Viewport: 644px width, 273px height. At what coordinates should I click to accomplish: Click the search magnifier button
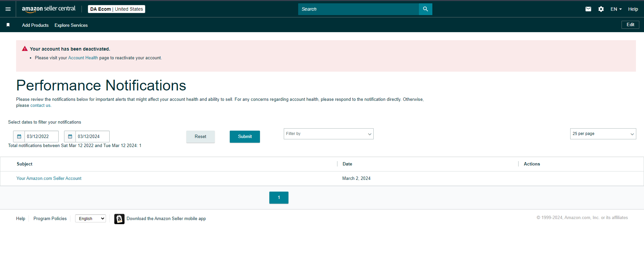coord(425,9)
